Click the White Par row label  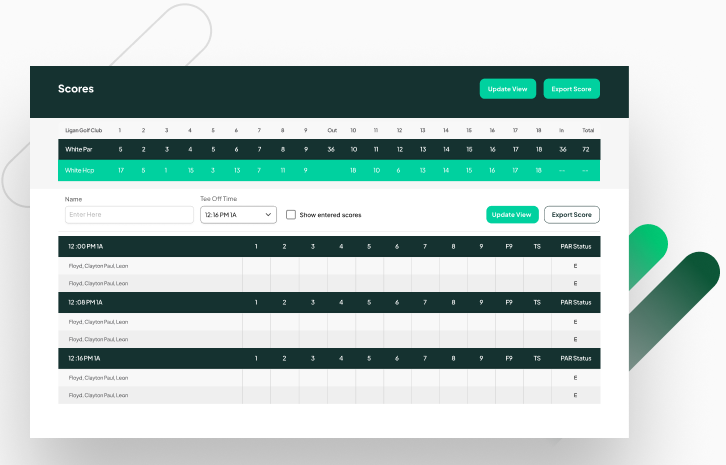pos(79,150)
